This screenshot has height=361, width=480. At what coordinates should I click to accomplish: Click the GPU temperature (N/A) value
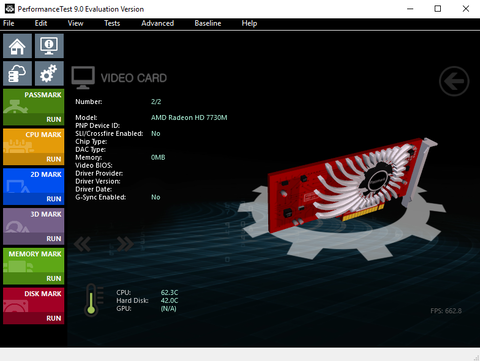169,309
